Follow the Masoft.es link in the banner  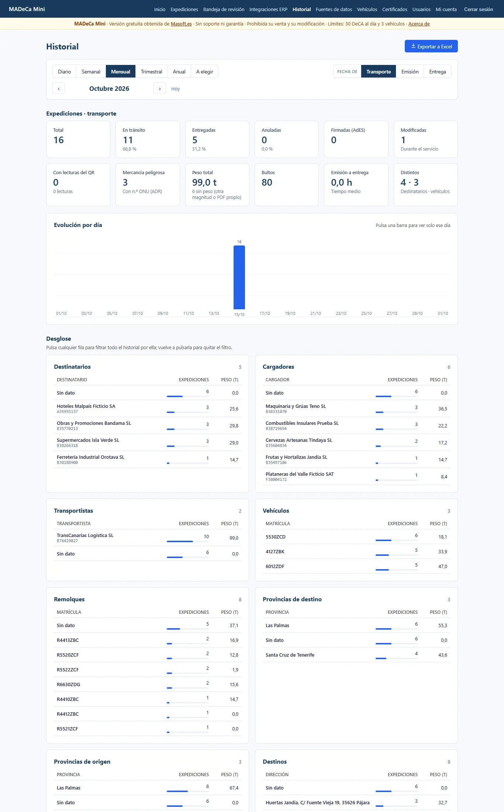pos(181,24)
